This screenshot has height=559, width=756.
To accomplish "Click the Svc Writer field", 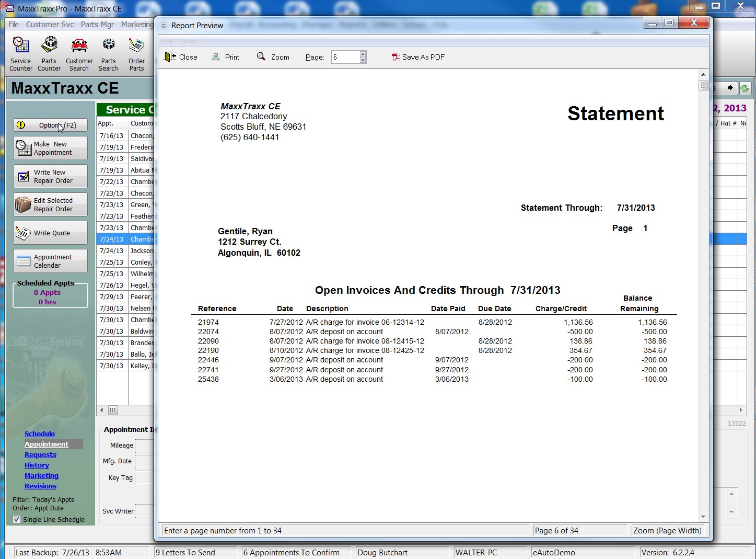I will point(145,511).
